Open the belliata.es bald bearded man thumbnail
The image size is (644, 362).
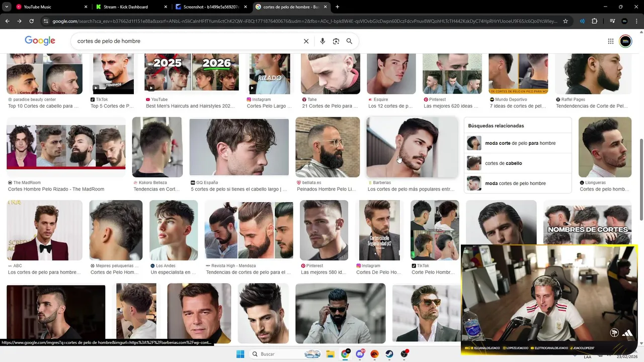click(328, 147)
